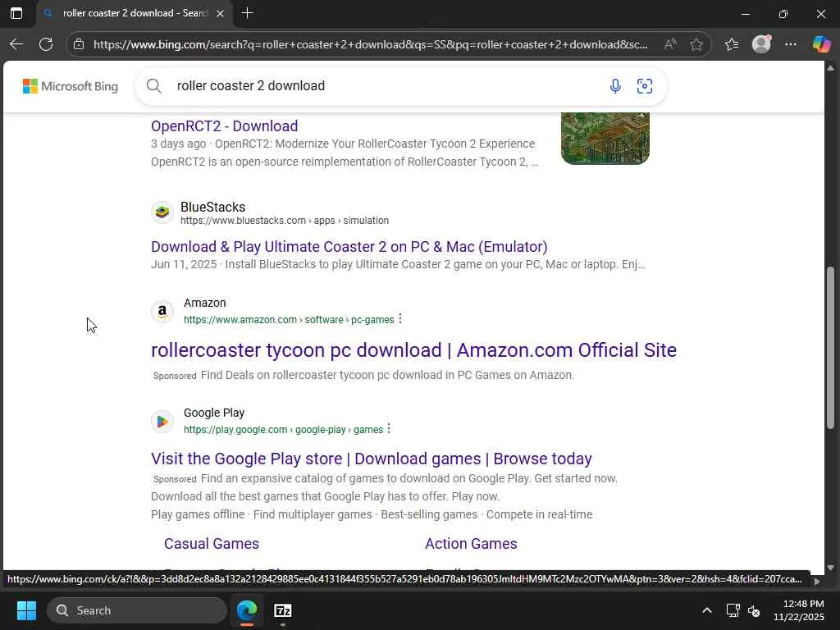840x630 pixels.
Task: Open 7-Zip from the taskbar
Action: point(282,610)
